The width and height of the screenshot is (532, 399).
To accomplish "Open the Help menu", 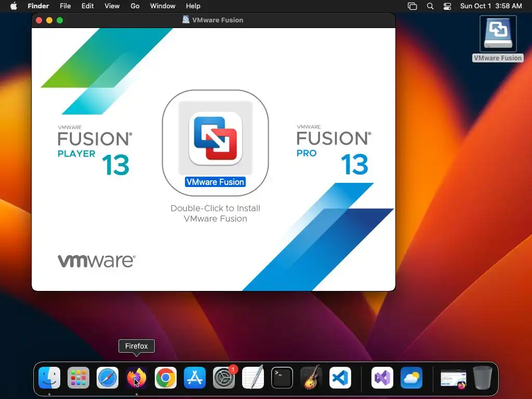I will 193,6.
